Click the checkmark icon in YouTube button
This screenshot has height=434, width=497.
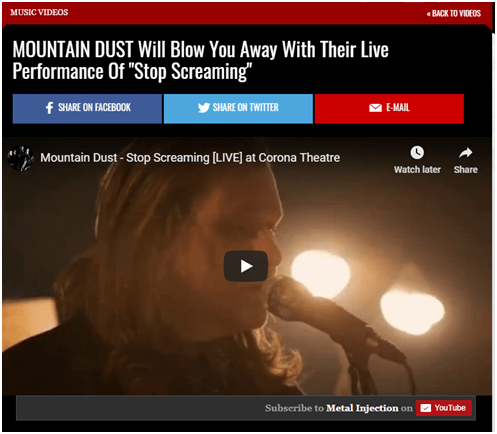(426, 408)
